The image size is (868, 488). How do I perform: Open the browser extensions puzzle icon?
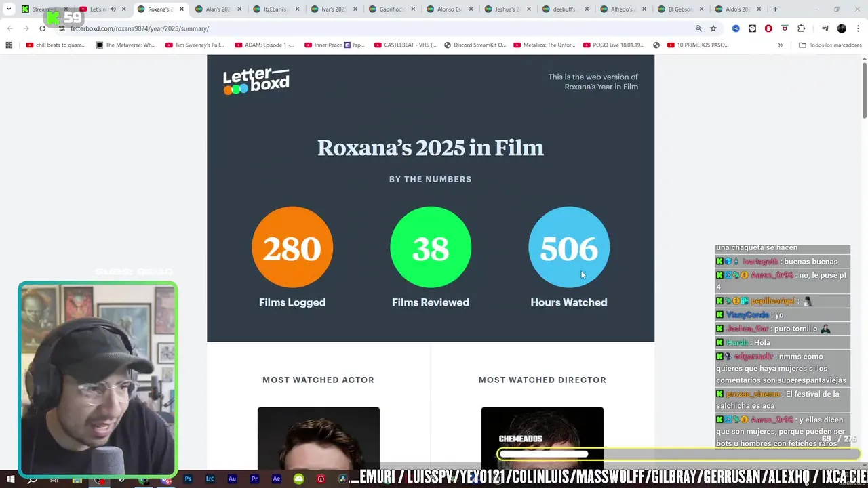801,28
